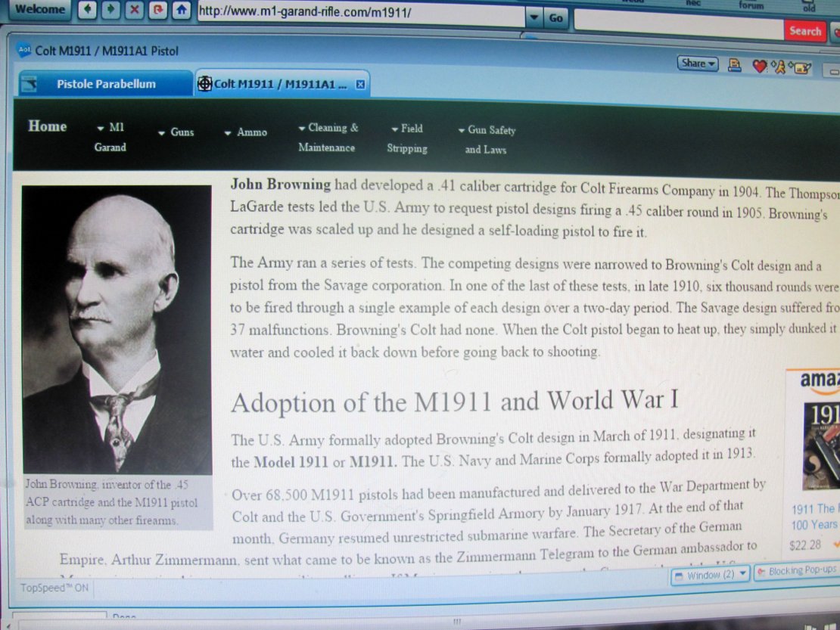Click the Welcome button
840x630 pixels.
39,9
